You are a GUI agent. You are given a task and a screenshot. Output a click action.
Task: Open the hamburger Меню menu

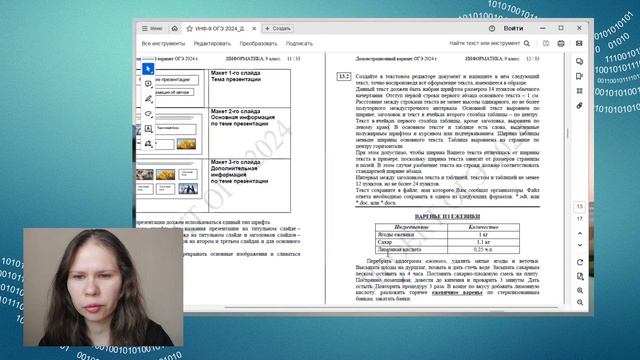tap(152, 29)
